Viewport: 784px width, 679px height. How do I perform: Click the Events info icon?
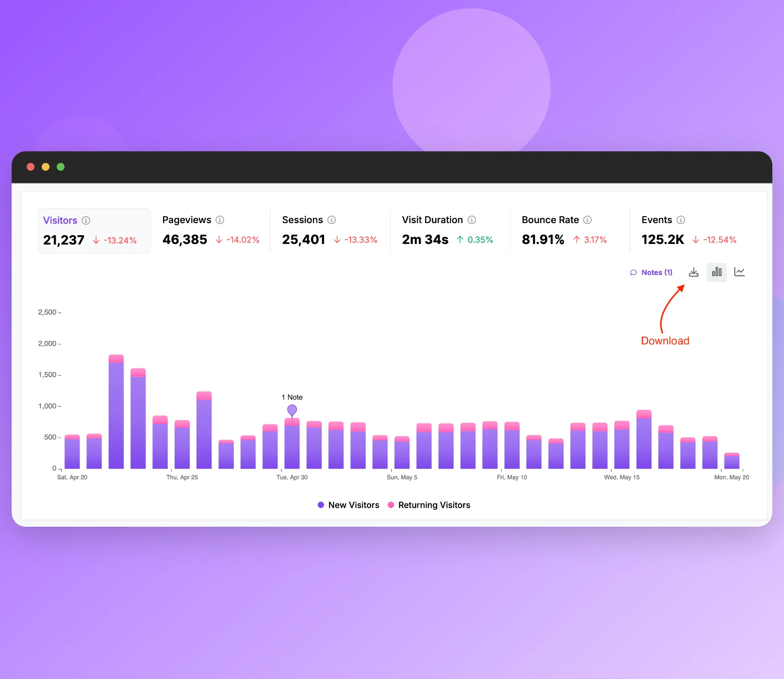pos(681,220)
